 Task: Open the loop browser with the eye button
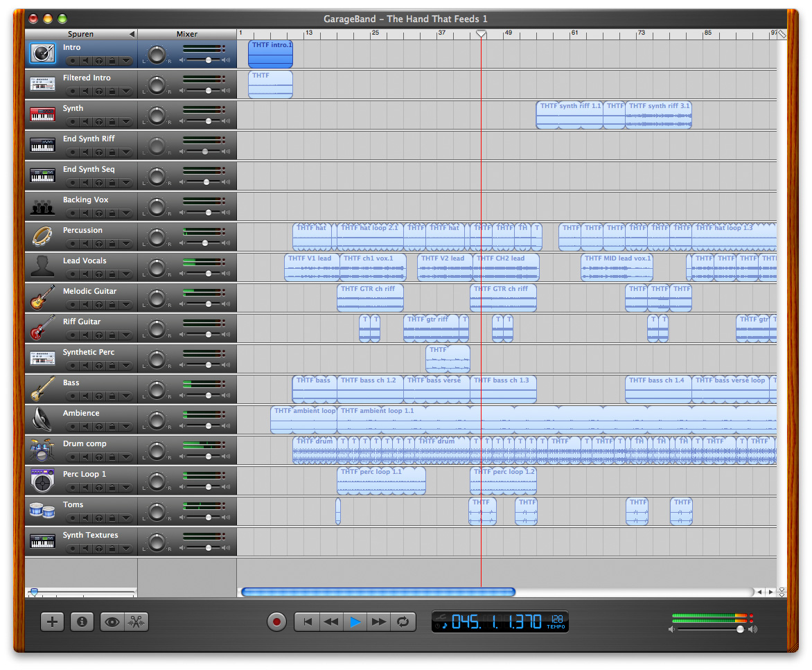coord(112,622)
